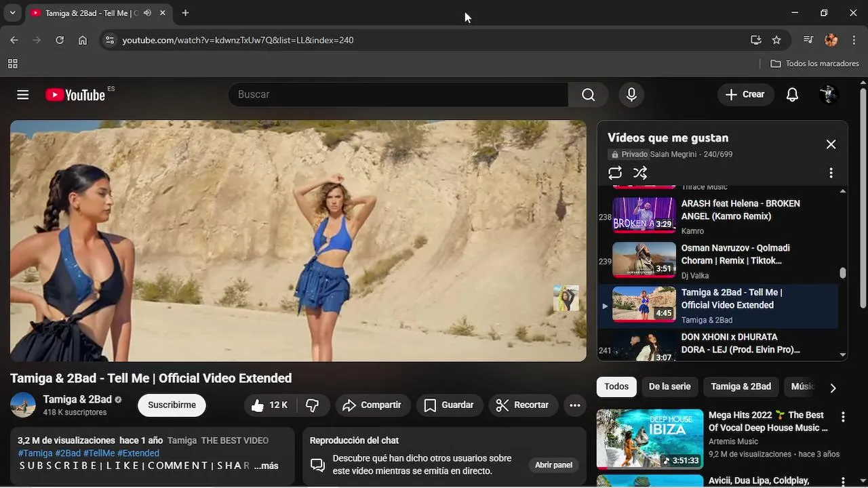Bookmark this page with star icon

tap(776, 40)
